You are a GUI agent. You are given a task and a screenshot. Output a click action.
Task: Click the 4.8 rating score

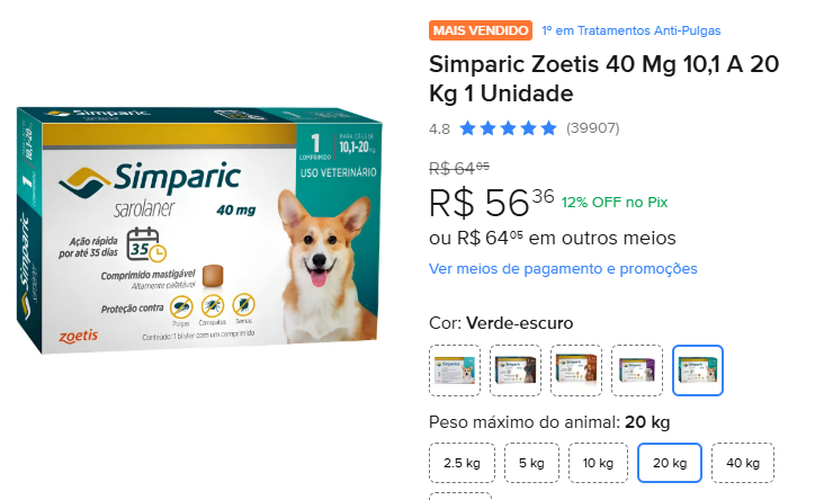pyautogui.click(x=439, y=128)
